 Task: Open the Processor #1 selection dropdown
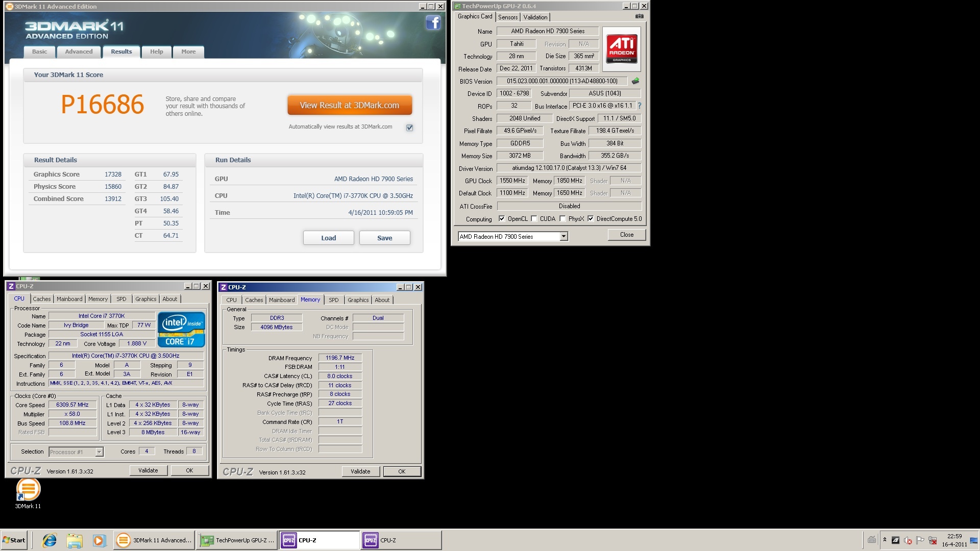coord(99,452)
